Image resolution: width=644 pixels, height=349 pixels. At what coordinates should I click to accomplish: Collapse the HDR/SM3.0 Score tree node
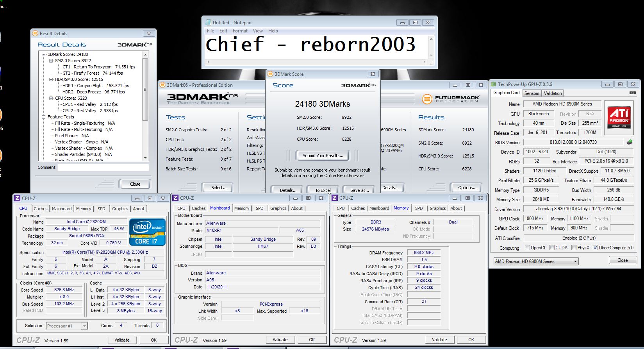tap(51, 79)
